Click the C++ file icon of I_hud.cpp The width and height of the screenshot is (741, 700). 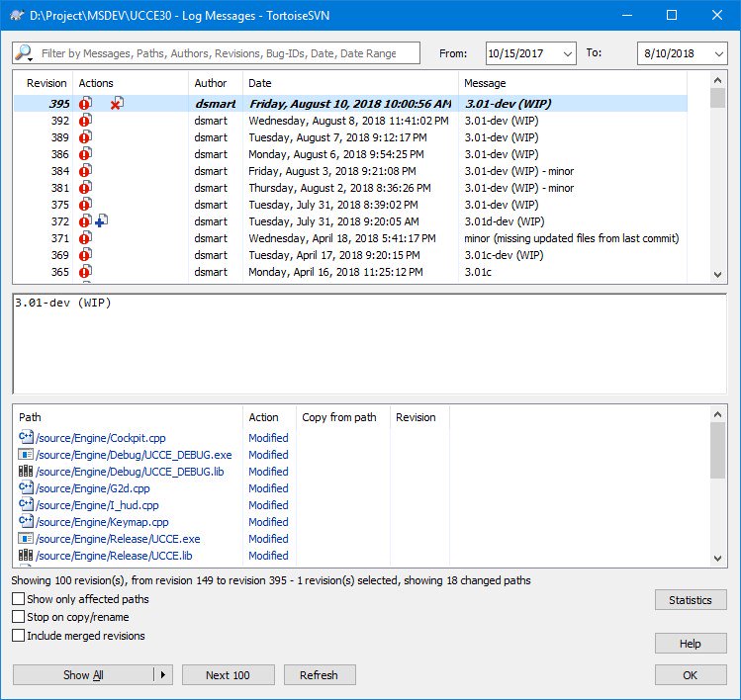[x=26, y=504]
